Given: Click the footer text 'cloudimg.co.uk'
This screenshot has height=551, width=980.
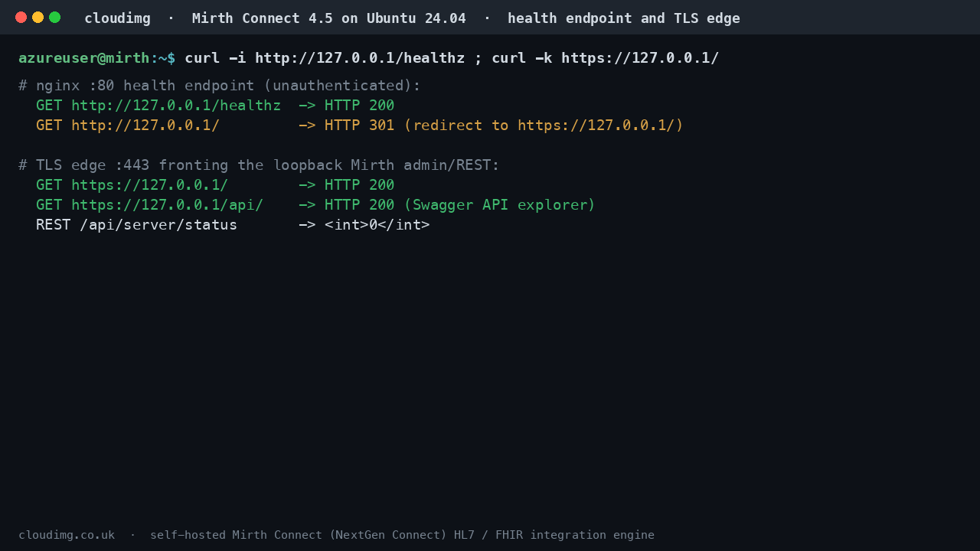Looking at the screenshot, I should point(67,535).
